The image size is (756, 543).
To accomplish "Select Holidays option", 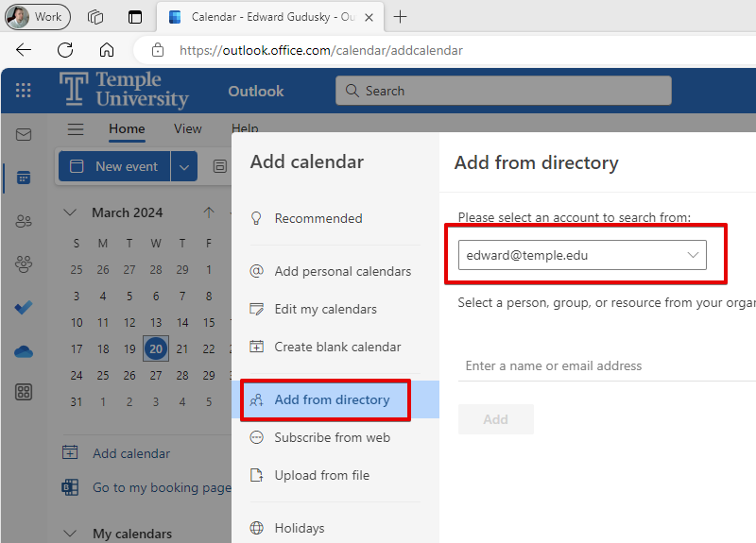I will click(x=335, y=528).
